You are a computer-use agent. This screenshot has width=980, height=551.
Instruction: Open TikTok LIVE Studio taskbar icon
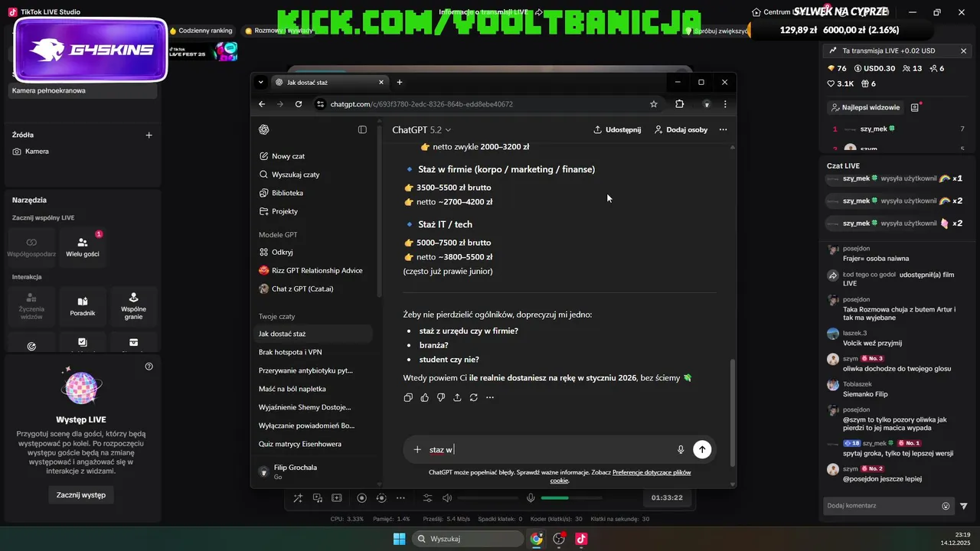[581, 539]
